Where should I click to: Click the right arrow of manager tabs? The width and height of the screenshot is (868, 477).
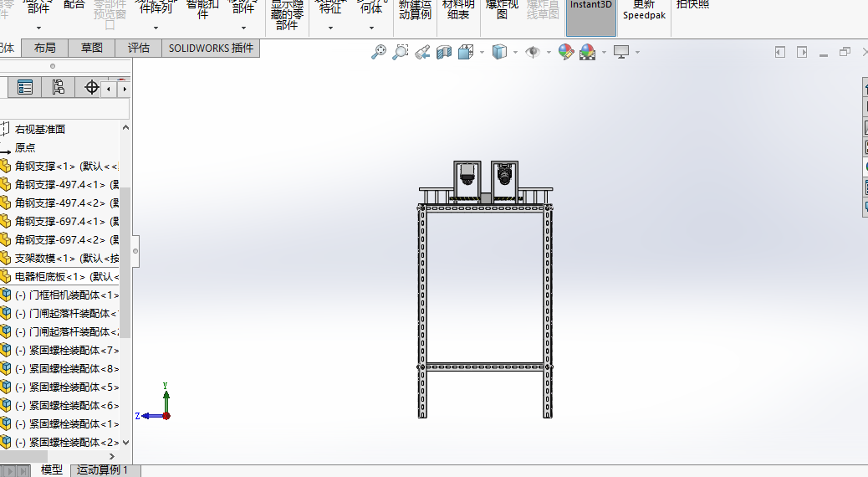click(x=125, y=89)
